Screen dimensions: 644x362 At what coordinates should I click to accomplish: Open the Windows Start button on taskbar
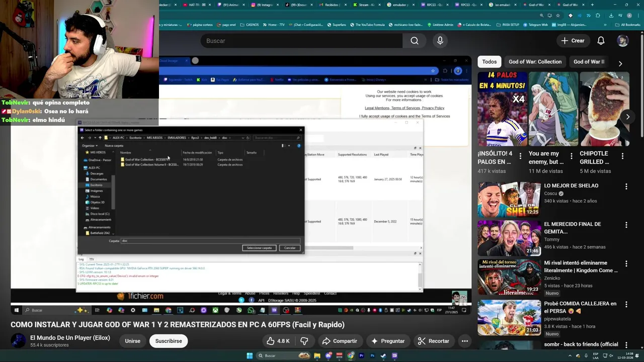[x=250, y=356]
